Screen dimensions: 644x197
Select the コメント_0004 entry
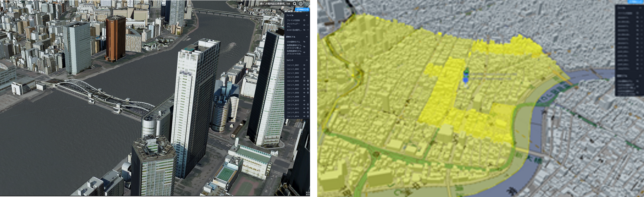click(293, 77)
